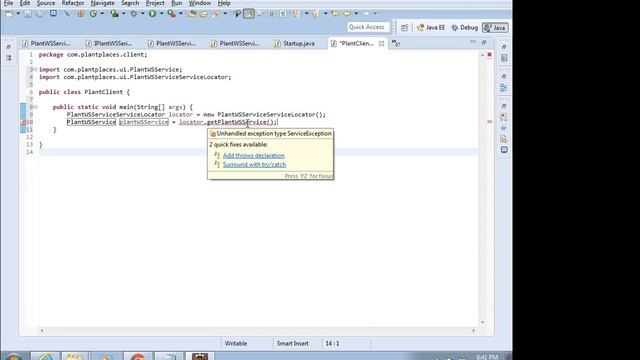Show the hidden editor tabs list
Screen dimensions: 640x360
[x=396, y=43]
